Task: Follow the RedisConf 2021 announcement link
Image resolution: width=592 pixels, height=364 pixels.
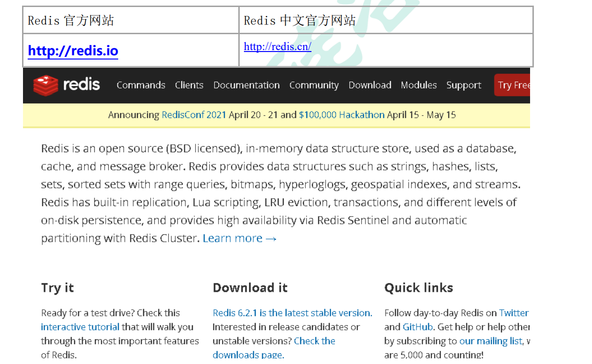Action: point(194,115)
